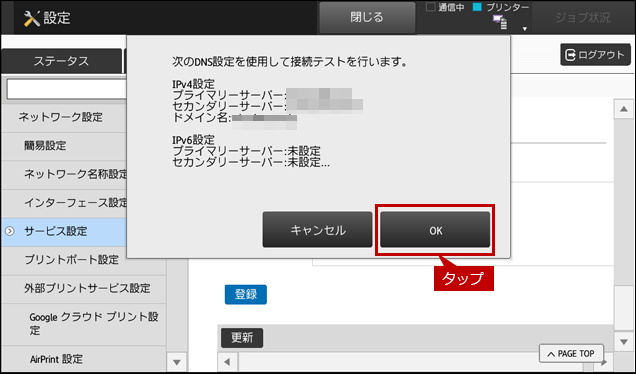Image resolution: width=636 pixels, height=374 pixels.
Task: Click the logout door icon
Action: click(x=570, y=55)
